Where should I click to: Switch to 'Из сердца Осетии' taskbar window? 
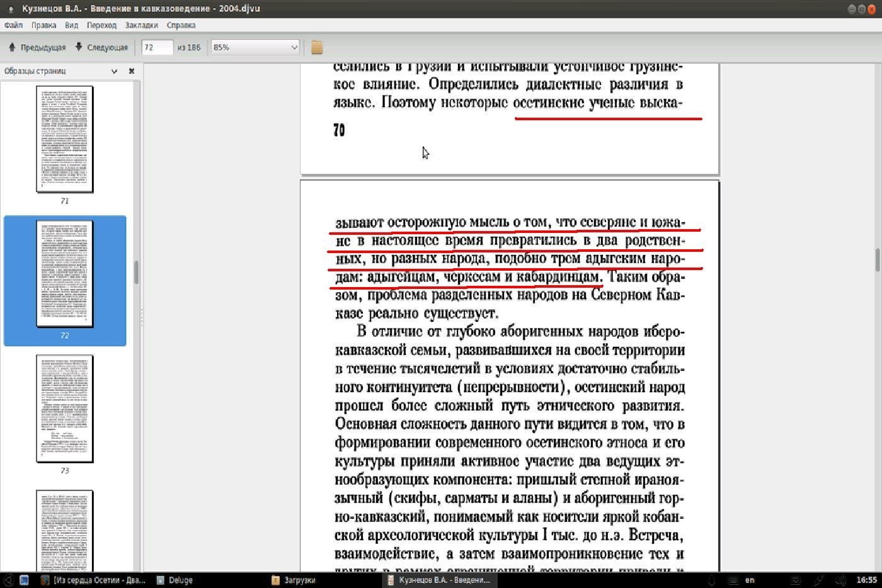(93, 580)
